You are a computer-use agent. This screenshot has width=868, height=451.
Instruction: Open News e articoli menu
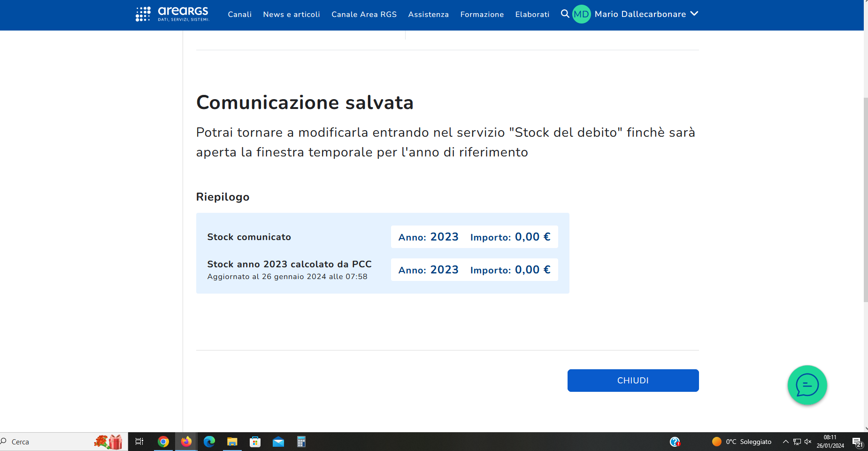(291, 15)
